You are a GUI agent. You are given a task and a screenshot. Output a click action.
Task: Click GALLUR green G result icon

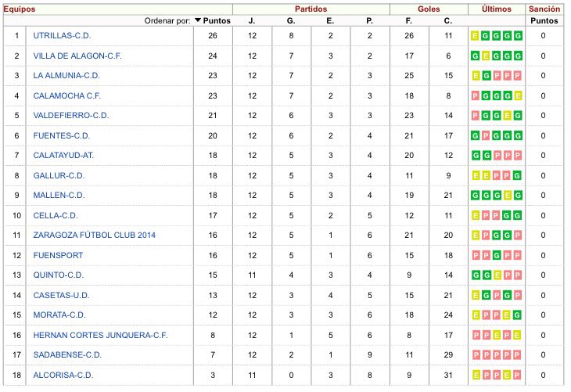[517, 175]
